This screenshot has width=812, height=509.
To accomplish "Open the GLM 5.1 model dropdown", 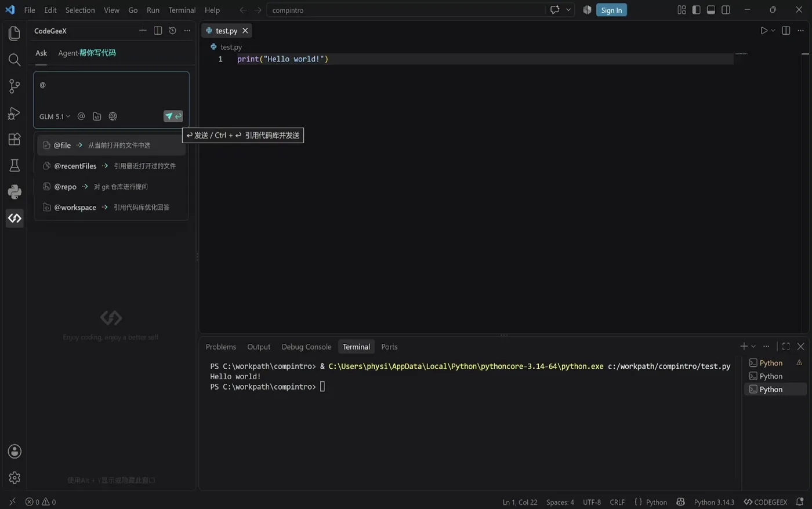I will (55, 117).
